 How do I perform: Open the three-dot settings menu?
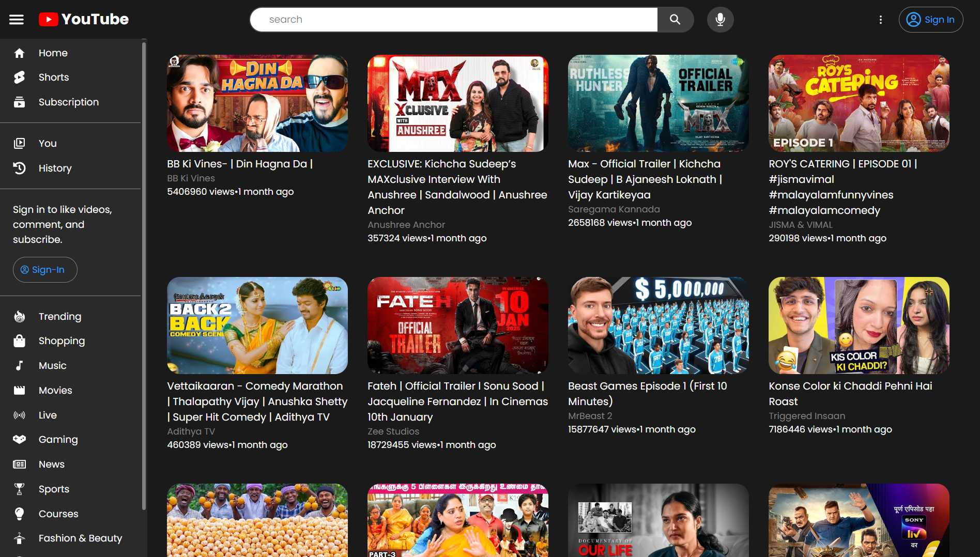point(881,20)
